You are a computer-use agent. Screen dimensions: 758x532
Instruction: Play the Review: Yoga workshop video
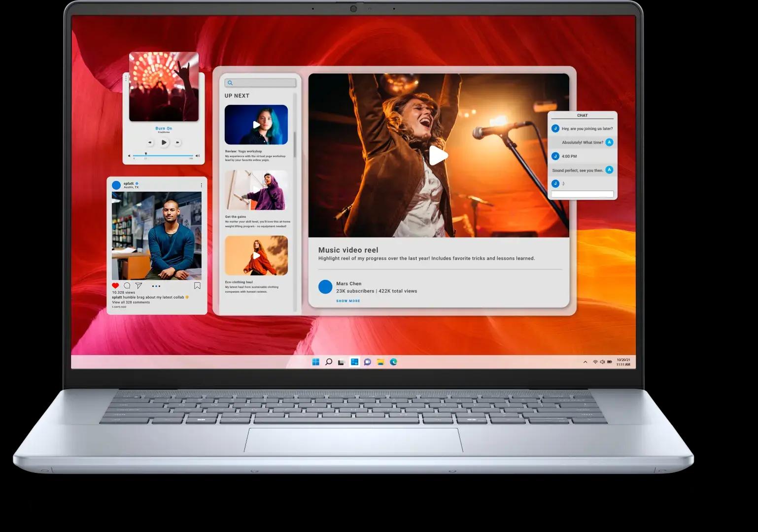[256, 125]
